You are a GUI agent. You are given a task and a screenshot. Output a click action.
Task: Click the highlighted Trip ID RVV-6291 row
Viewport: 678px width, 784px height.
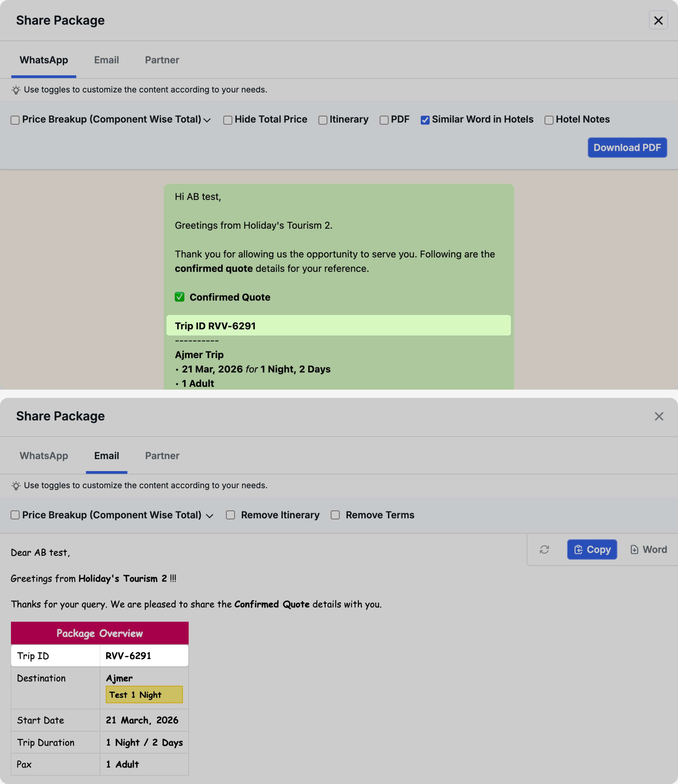(338, 326)
